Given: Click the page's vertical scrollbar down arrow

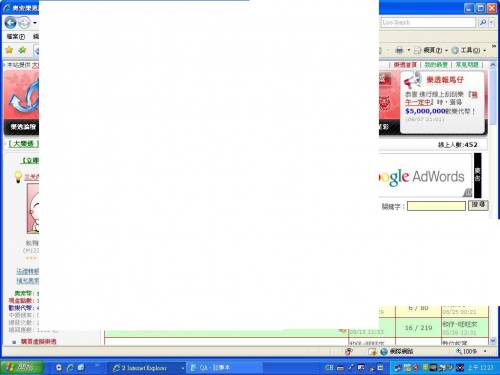Looking at the screenshot, I should [x=493, y=341].
